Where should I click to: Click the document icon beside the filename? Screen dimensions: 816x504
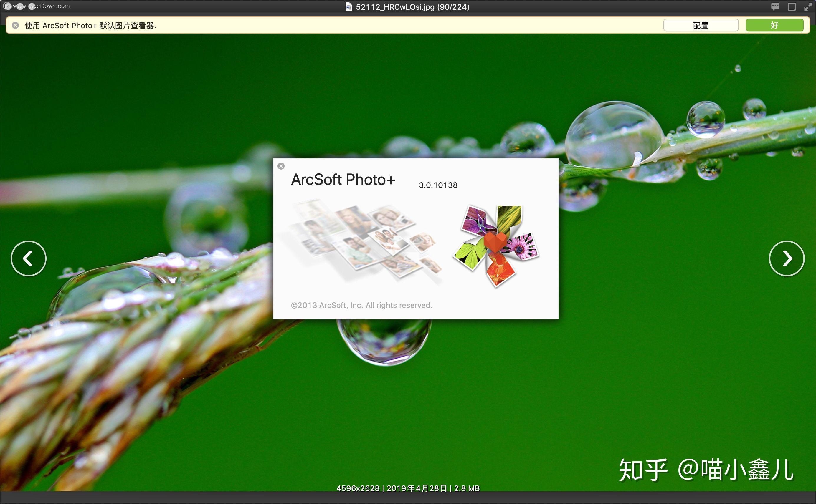pos(349,6)
